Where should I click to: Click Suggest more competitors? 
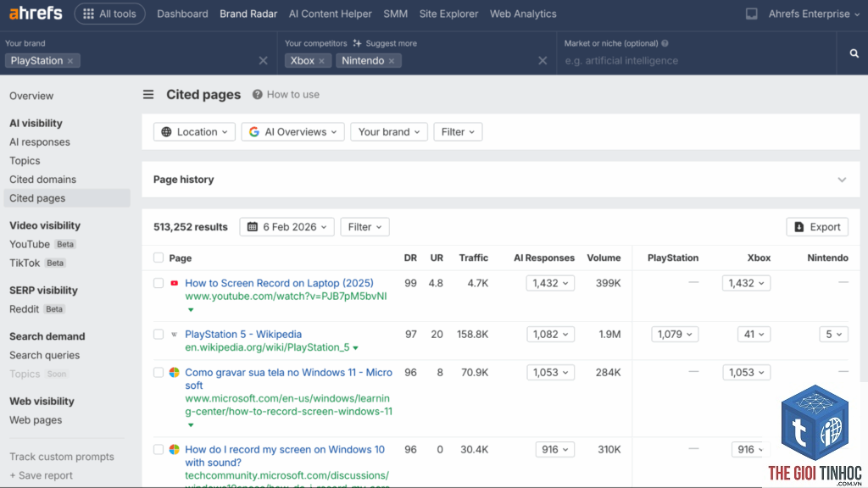click(385, 43)
